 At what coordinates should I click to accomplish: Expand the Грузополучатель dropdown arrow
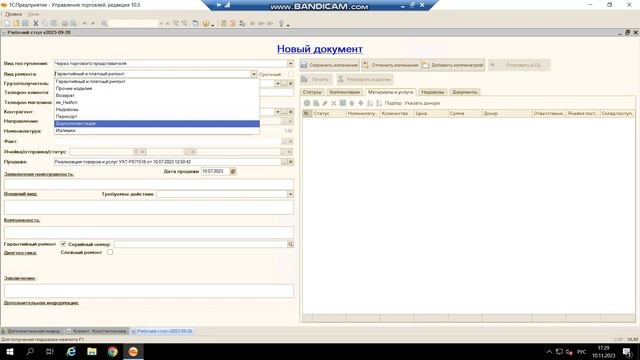click(x=278, y=84)
